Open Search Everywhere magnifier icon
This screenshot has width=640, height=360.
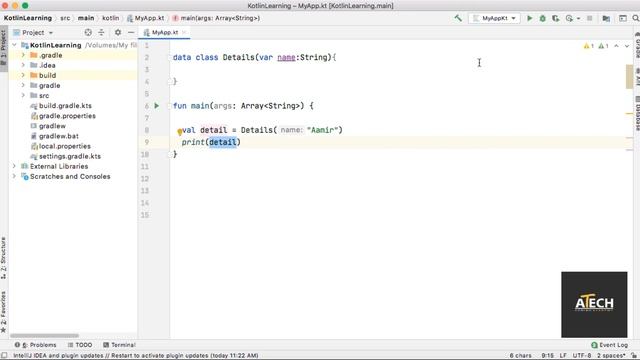pyautogui.click(x=636, y=18)
